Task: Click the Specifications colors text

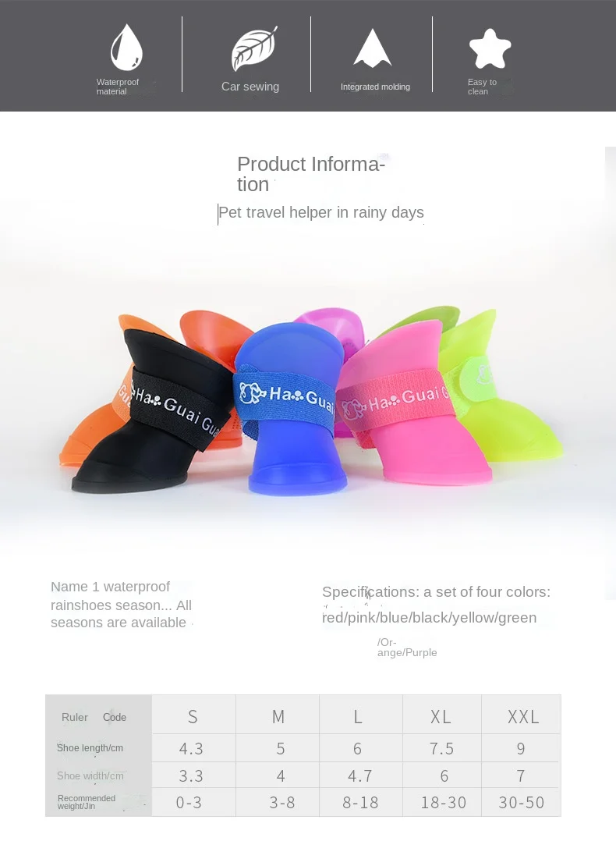Action: coord(436,605)
